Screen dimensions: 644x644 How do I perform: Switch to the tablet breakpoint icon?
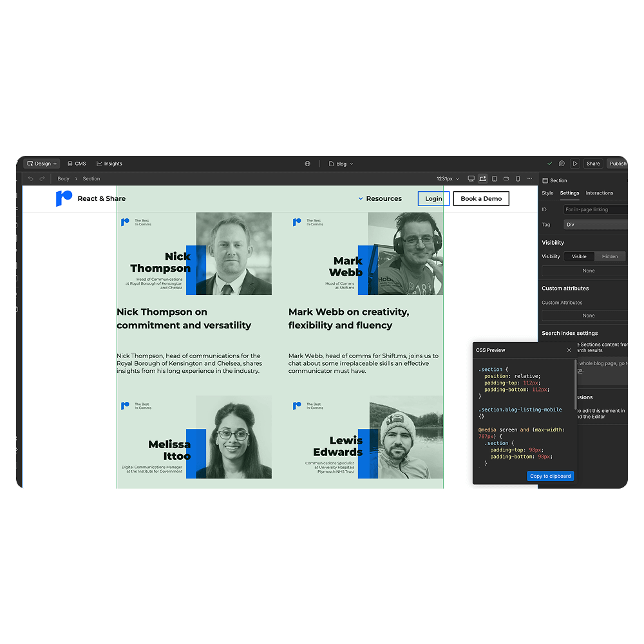[x=493, y=178]
